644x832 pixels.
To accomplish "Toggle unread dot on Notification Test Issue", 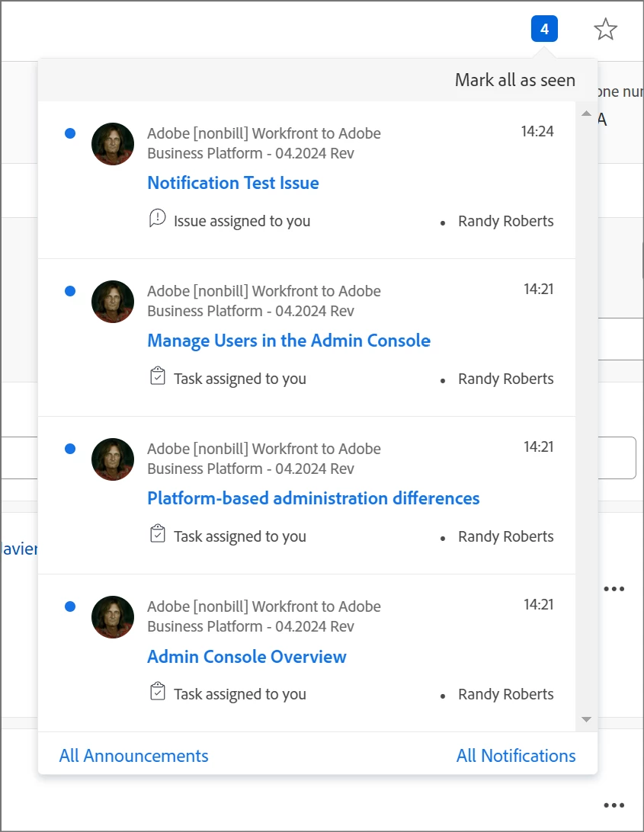I will click(x=70, y=133).
